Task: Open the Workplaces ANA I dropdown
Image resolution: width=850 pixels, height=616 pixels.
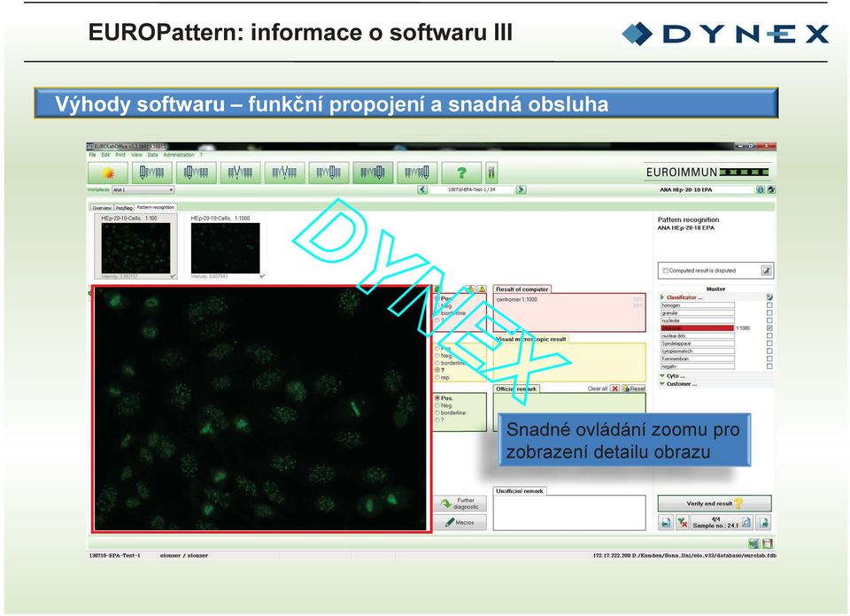Action: pos(143,189)
